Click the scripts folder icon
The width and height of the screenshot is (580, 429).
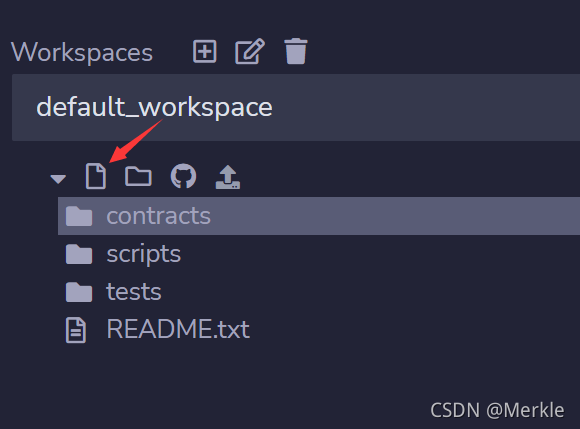pyautogui.click(x=79, y=254)
